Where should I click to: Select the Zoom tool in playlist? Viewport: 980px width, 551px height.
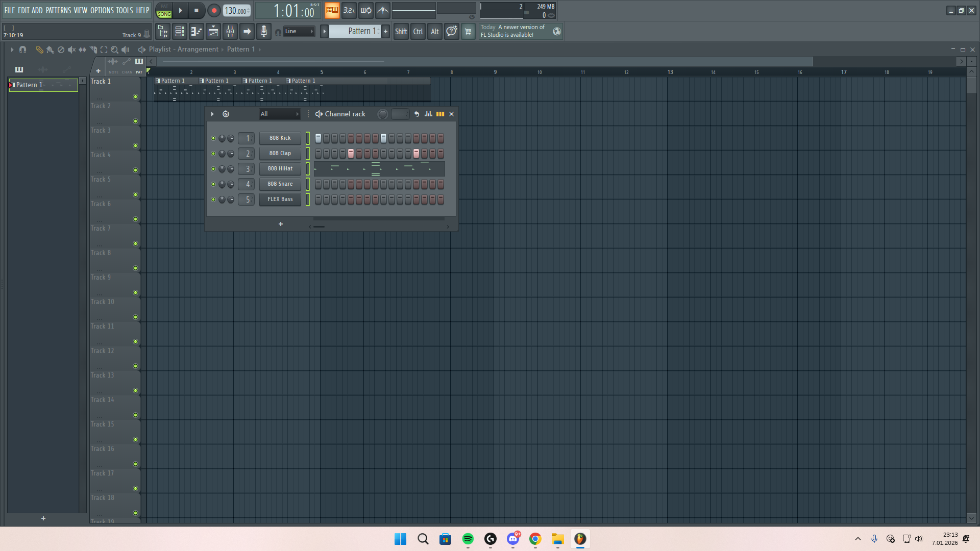coord(115,49)
